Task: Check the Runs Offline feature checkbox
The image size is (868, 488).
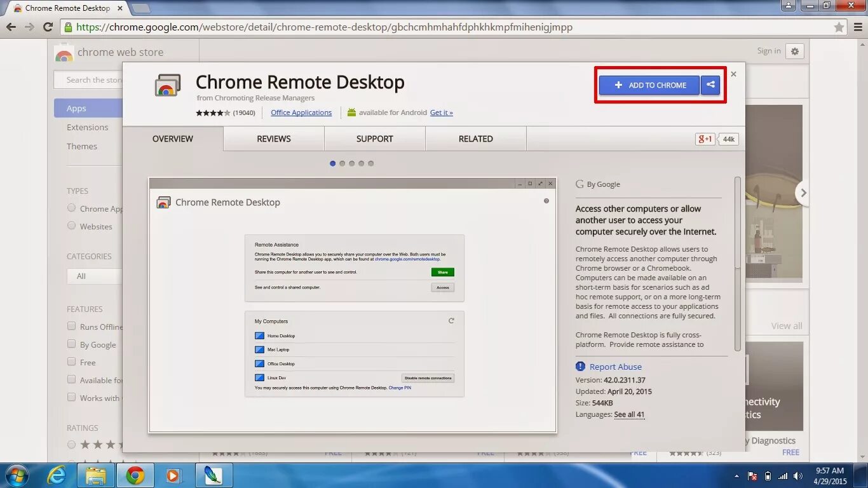Action: 71,326
